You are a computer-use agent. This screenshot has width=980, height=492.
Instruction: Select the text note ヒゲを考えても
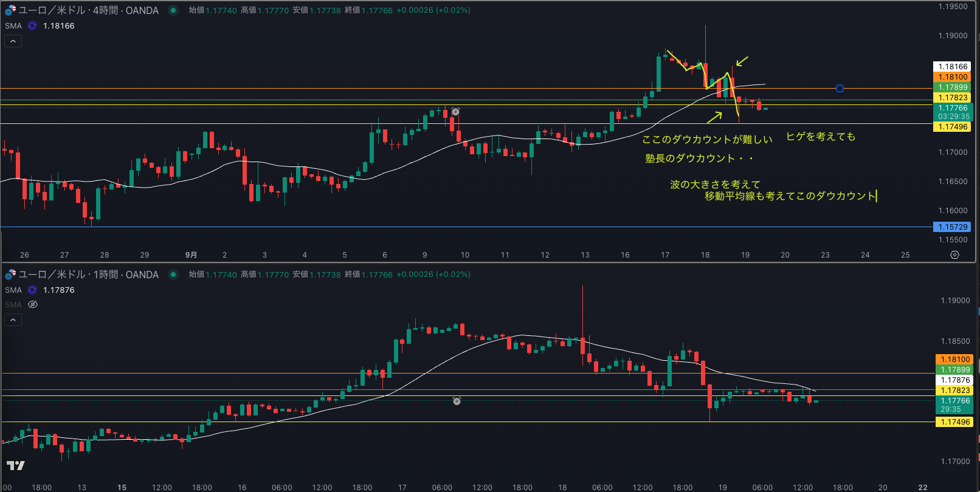[x=821, y=137]
